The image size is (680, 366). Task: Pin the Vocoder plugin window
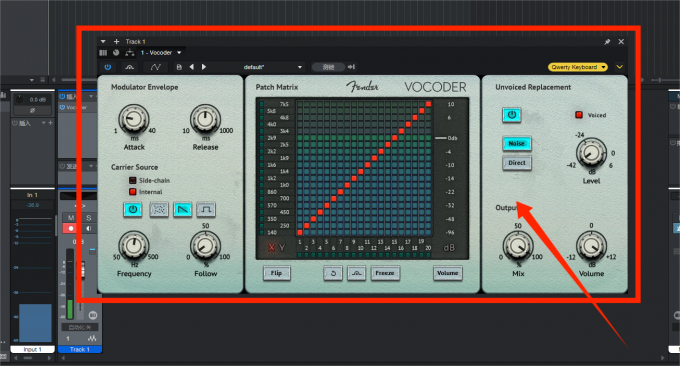pyautogui.click(x=607, y=42)
